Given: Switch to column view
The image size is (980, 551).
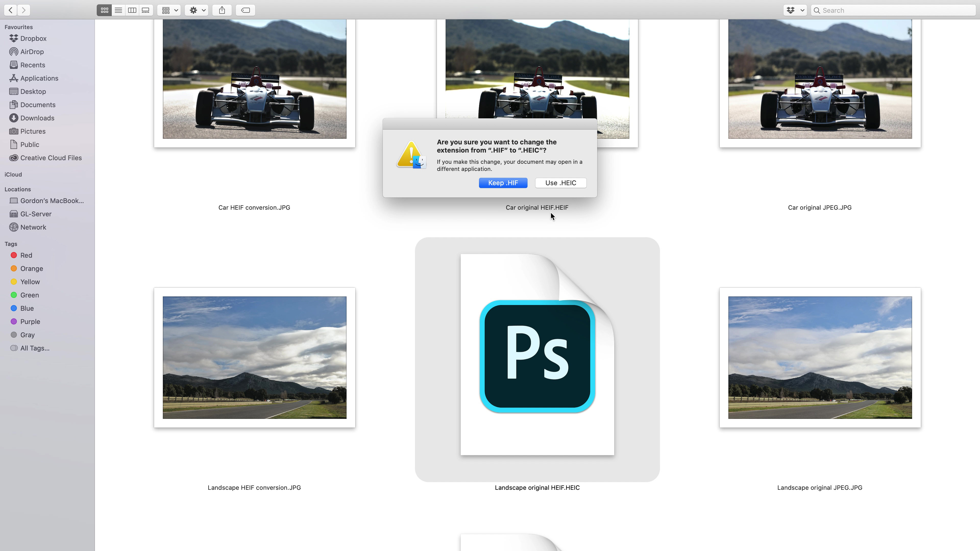Looking at the screenshot, I should coord(132,10).
